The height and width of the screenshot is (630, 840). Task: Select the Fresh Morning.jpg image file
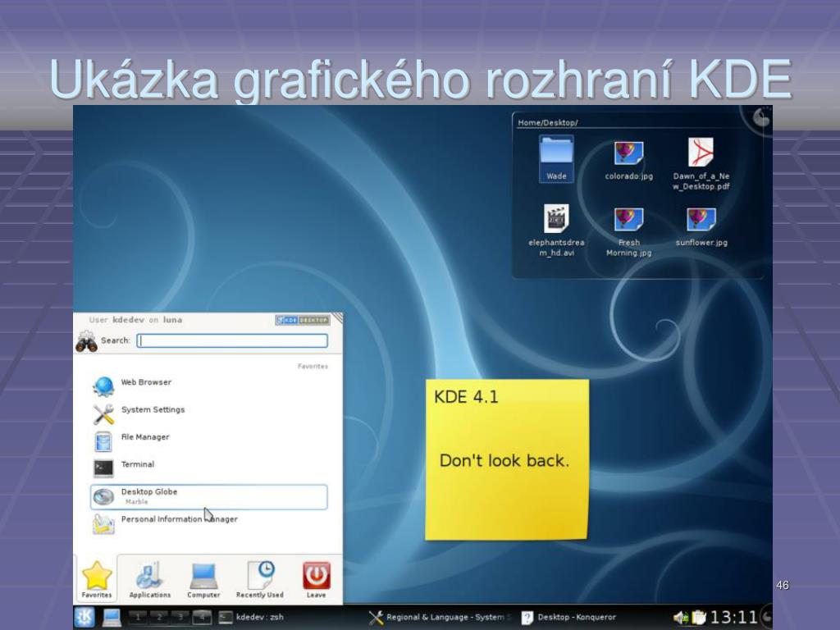629,231
